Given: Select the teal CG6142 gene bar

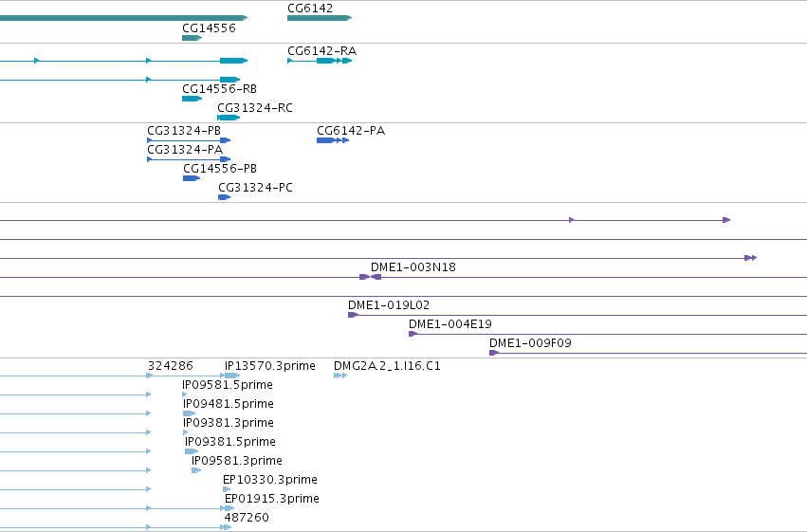Looking at the screenshot, I should click(320, 18).
